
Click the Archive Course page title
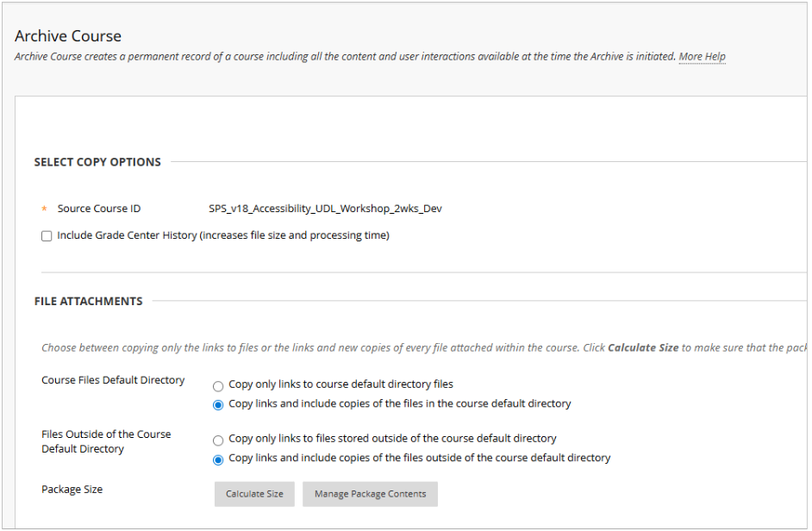[68, 36]
